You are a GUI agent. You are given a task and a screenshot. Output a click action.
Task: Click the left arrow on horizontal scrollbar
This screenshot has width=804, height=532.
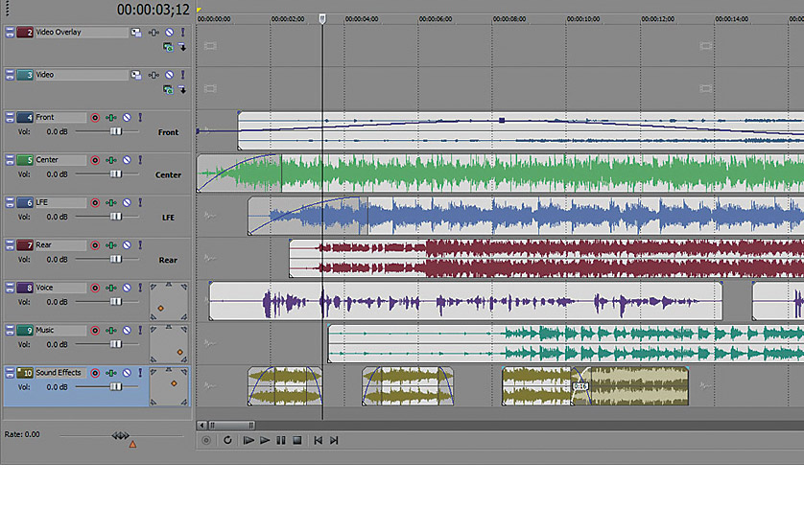201,425
